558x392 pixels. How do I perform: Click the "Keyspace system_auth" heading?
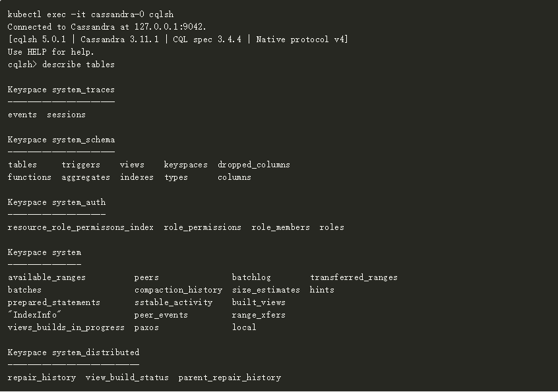[56, 202]
